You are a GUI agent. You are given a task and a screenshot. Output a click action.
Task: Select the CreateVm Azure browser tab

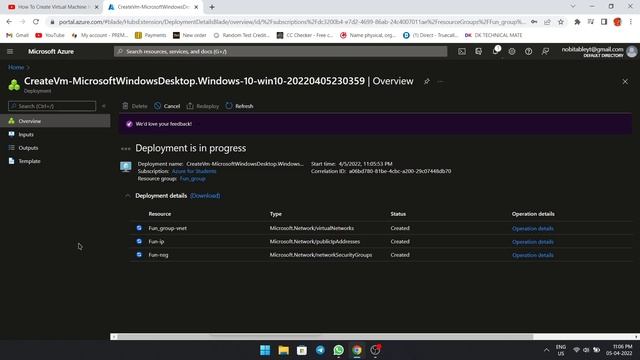[x=153, y=7]
